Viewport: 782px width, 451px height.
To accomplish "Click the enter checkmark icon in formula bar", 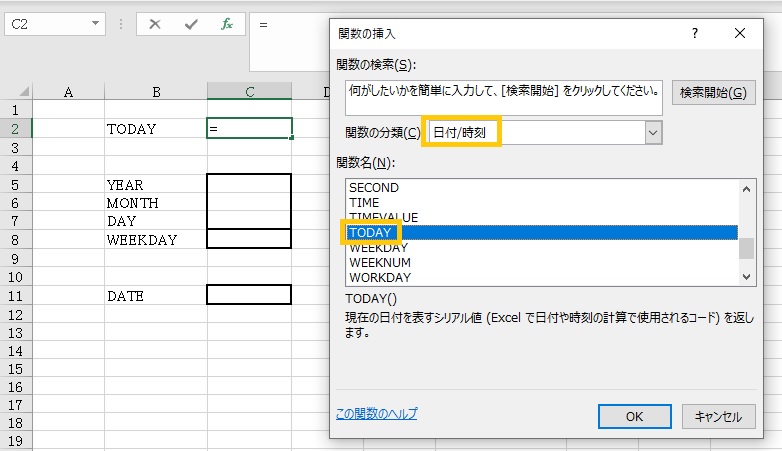I will [190, 24].
